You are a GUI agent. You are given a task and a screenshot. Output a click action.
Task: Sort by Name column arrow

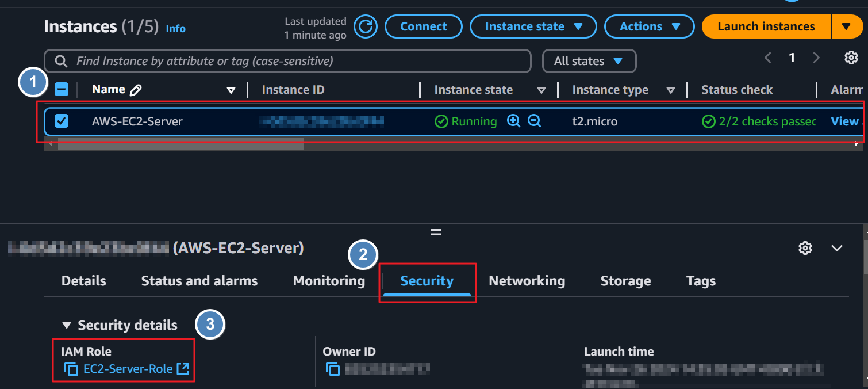[x=231, y=90]
